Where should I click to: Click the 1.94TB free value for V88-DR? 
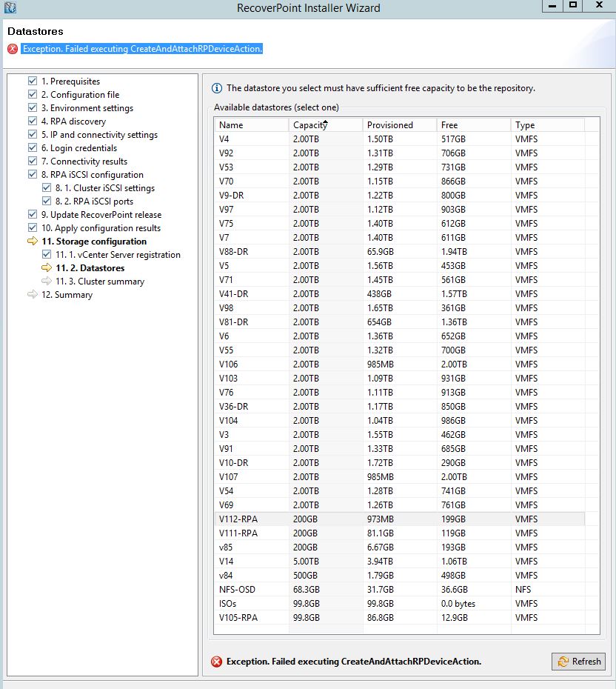click(454, 251)
